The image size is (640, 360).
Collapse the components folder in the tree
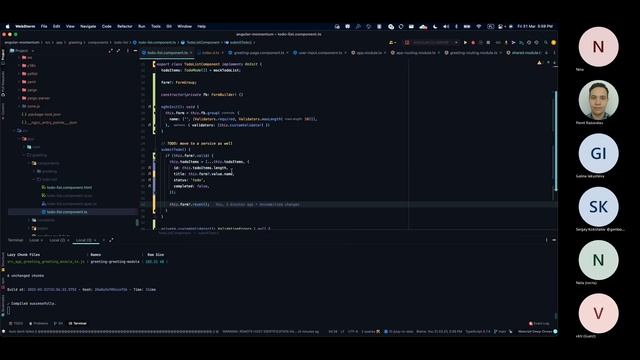pyautogui.click(x=29, y=163)
